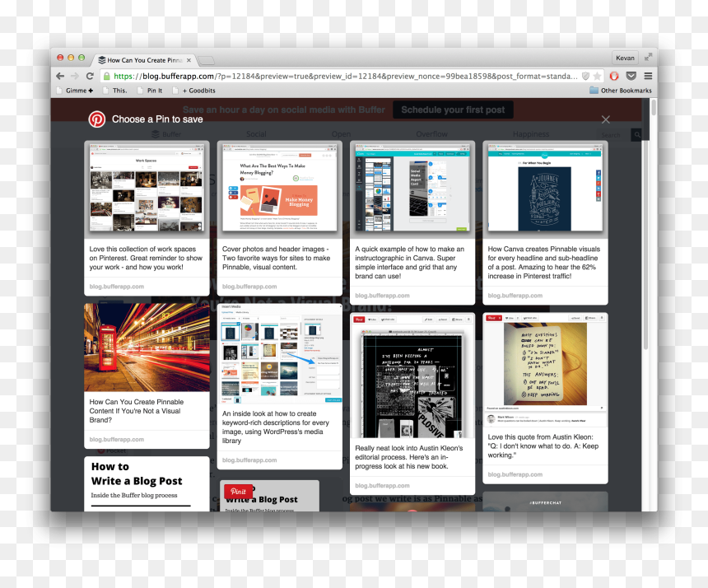Click 'Love this quote from Austin Kleon' description
Image resolution: width=708 pixels, height=588 pixels.
[543, 446]
